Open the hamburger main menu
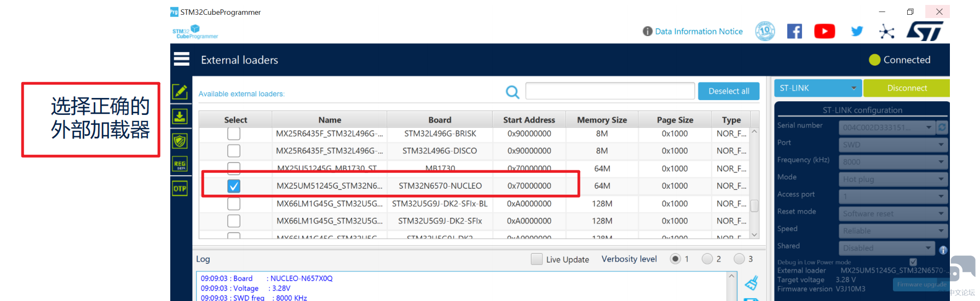The width and height of the screenshot is (980, 301). 181,59
